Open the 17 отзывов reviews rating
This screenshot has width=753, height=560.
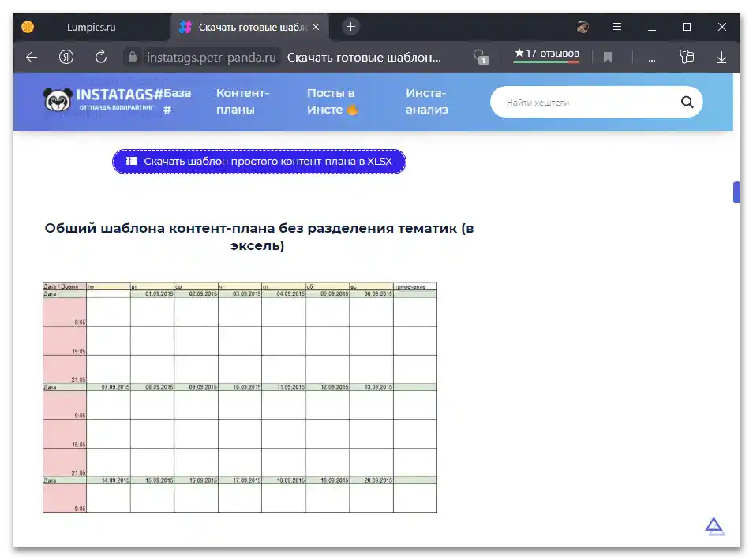[x=546, y=55]
